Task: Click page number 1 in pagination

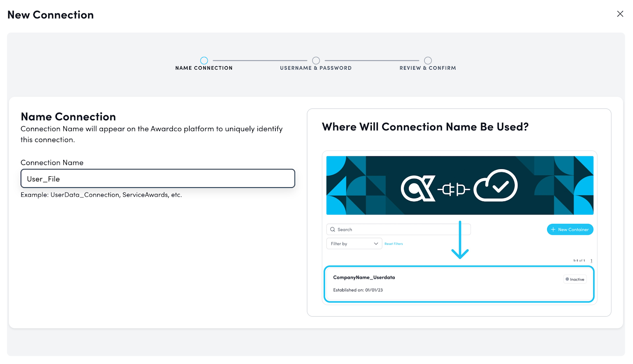Action: coord(591,261)
